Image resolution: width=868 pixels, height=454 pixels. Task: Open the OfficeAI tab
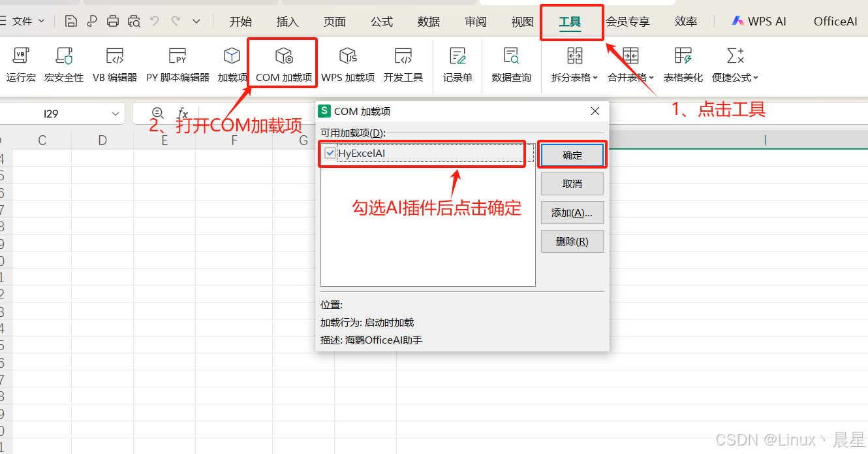coord(835,22)
